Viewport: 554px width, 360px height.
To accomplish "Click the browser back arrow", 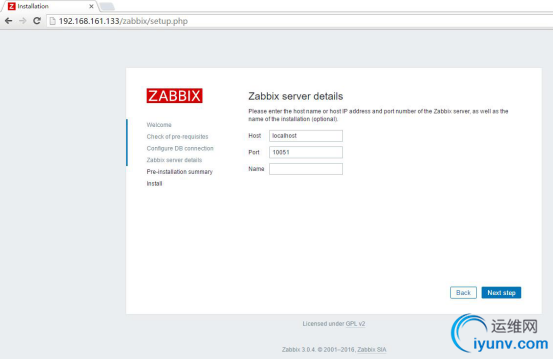I will pos(9,21).
